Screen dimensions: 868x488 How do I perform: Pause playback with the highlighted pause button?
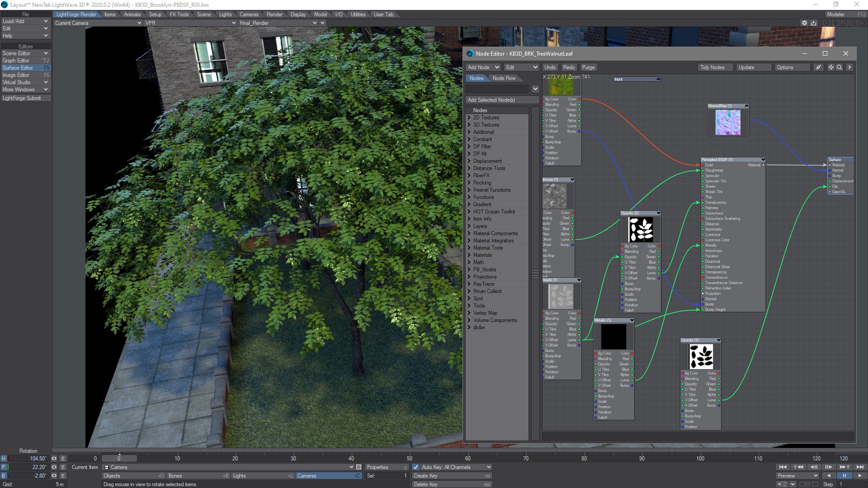tap(844, 476)
